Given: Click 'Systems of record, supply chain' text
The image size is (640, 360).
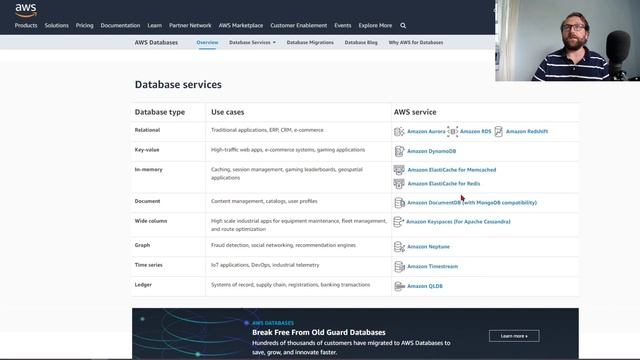Looking at the screenshot, I should pos(290,284).
